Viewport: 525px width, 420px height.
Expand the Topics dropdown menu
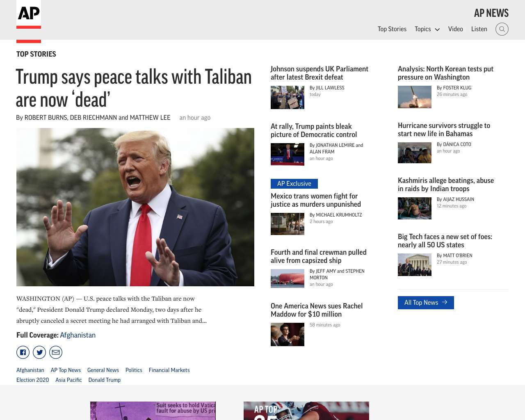(427, 29)
